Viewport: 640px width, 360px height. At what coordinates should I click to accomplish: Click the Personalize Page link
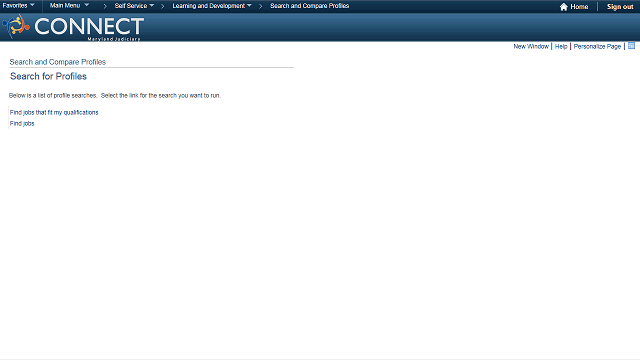pos(597,47)
